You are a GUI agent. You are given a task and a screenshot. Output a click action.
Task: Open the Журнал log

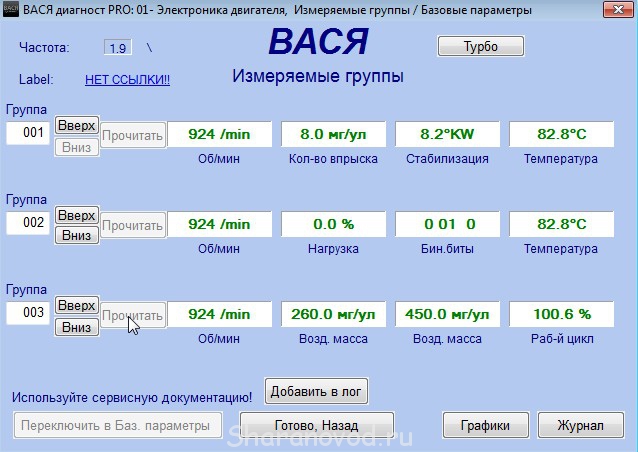581,425
